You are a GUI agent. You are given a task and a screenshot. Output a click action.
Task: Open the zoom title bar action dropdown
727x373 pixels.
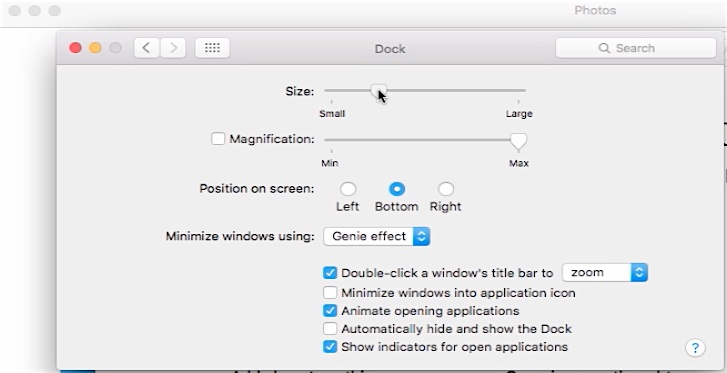tap(605, 272)
